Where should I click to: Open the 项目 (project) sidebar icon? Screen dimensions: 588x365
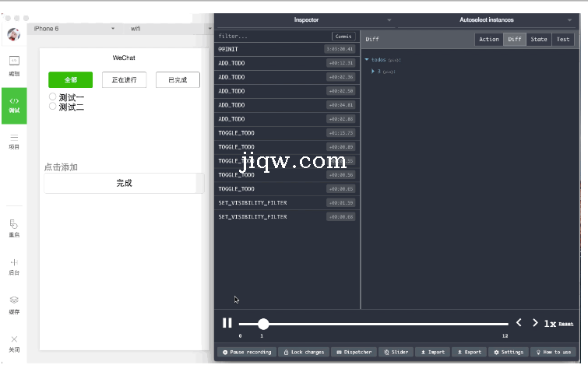pos(14,141)
